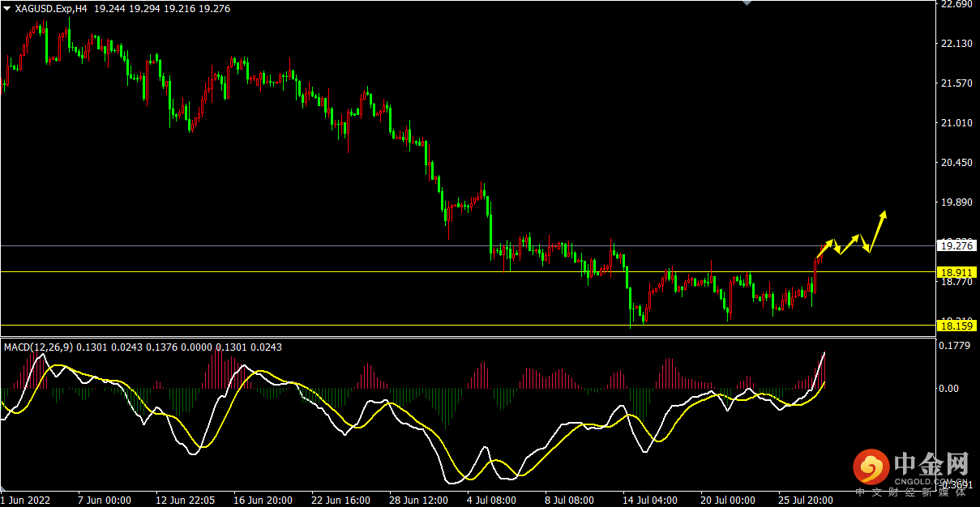This screenshot has height=507, width=980.
Task: Select the current price tag 19.276 on price axis
Action: click(956, 245)
